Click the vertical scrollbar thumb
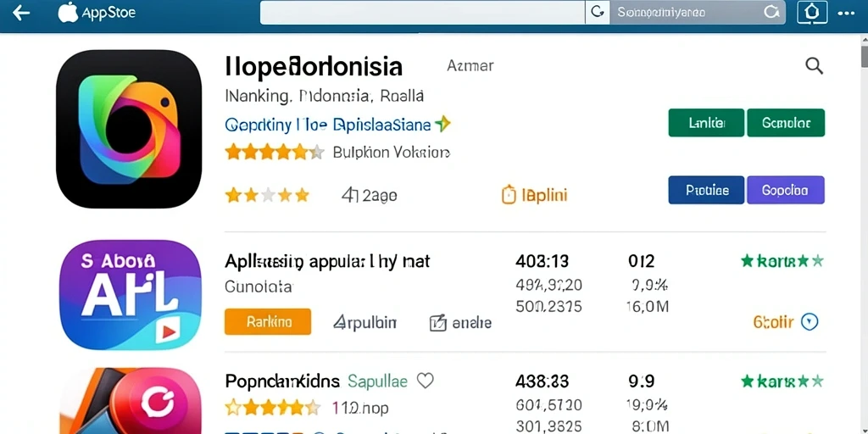 (x=864, y=56)
